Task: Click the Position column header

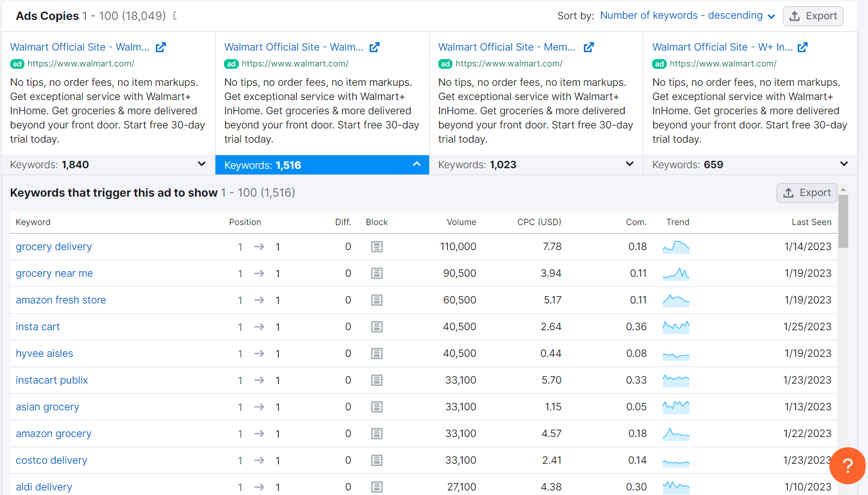Action: point(245,222)
